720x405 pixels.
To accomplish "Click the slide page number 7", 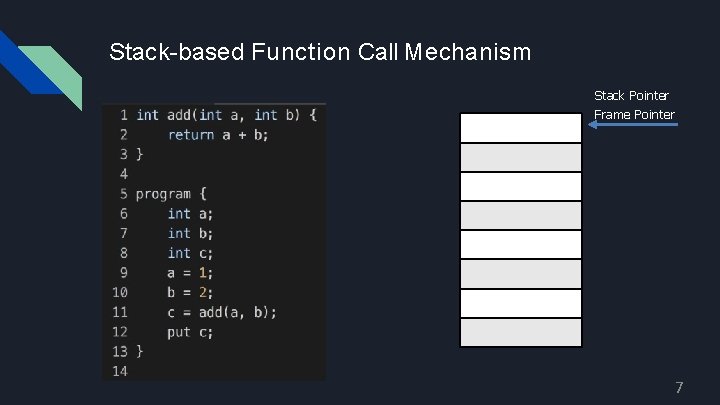I will coord(679,387).
